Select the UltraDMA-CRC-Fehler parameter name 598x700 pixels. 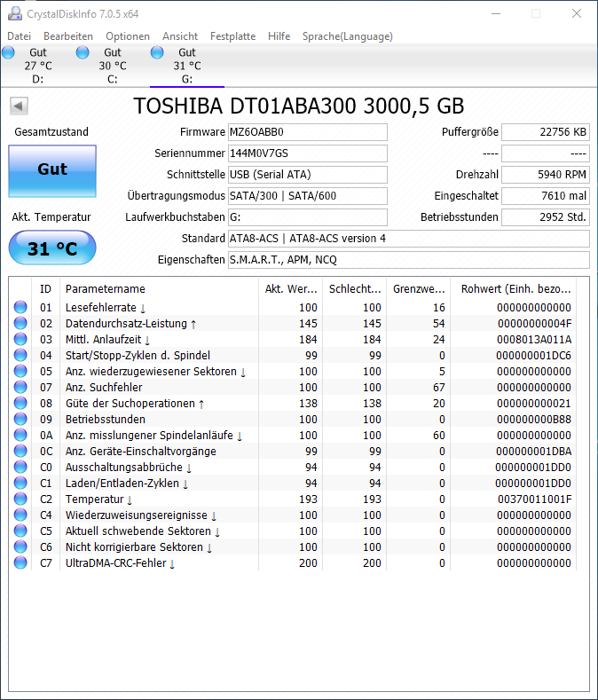coord(120,563)
